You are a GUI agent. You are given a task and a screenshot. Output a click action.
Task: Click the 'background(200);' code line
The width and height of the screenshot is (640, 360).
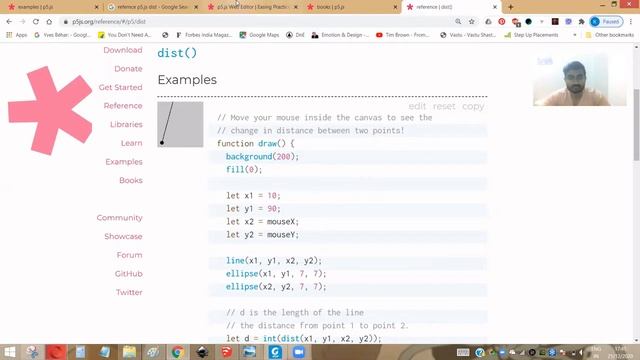(262, 157)
